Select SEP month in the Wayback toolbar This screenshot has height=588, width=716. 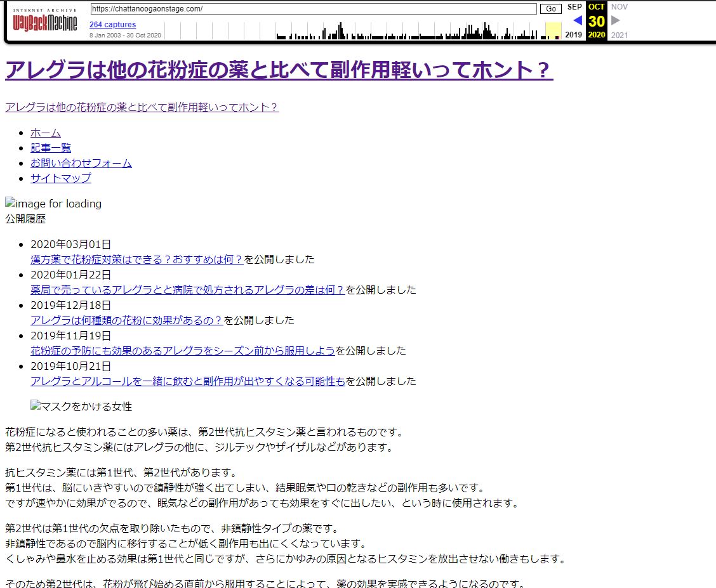pyautogui.click(x=574, y=7)
